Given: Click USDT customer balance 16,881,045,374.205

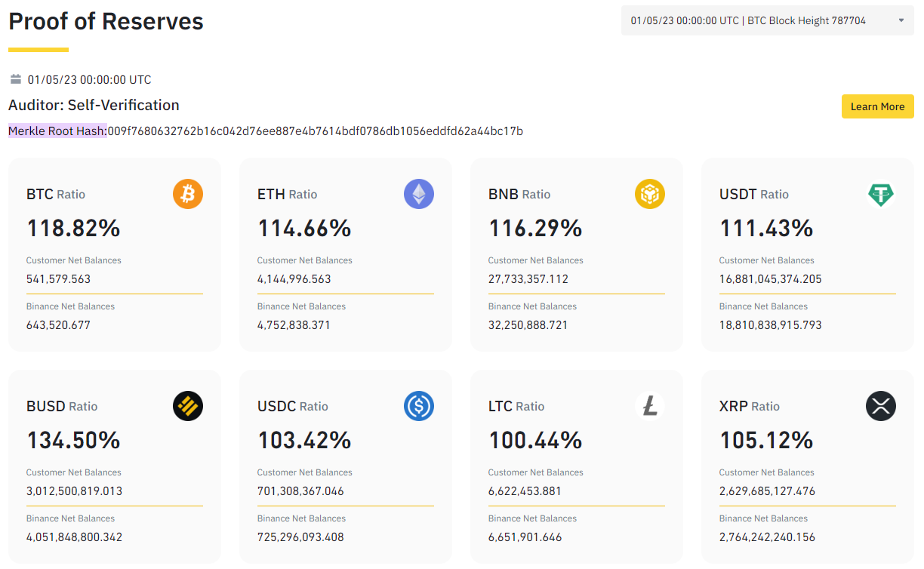Looking at the screenshot, I should pyautogui.click(x=771, y=279).
